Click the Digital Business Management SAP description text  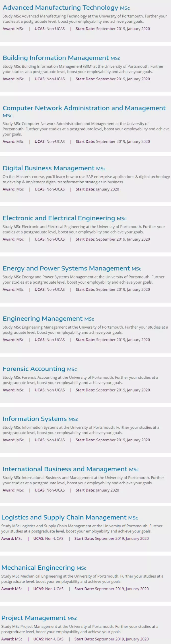point(86,179)
